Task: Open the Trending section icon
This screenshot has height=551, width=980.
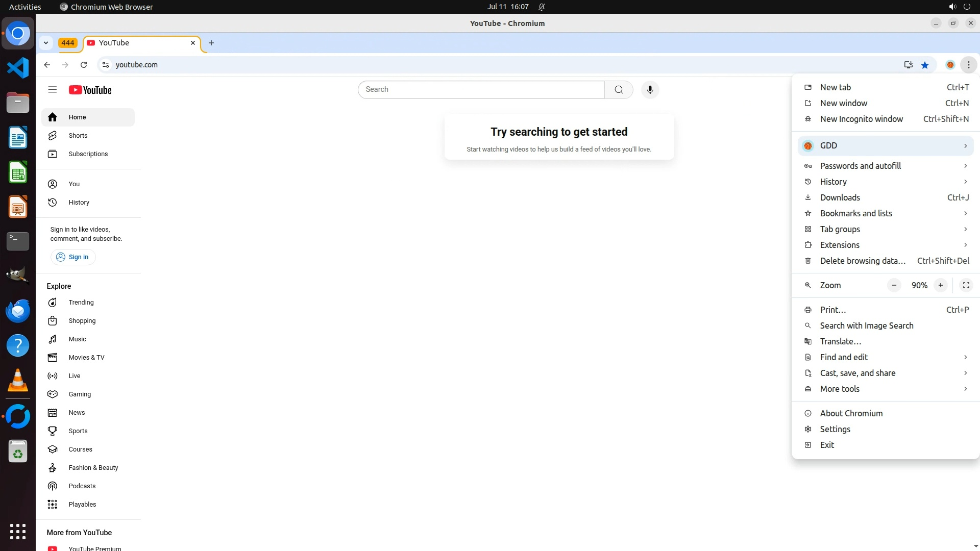Action: coord(53,303)
